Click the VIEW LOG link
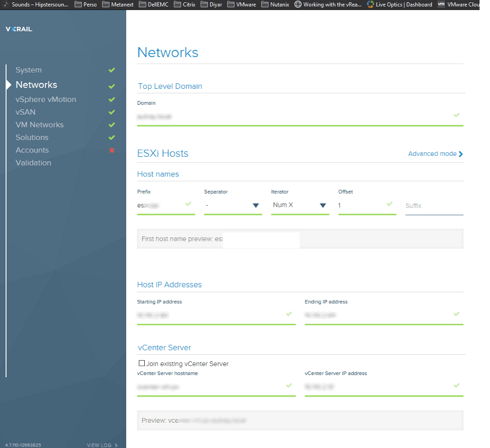 102,445
